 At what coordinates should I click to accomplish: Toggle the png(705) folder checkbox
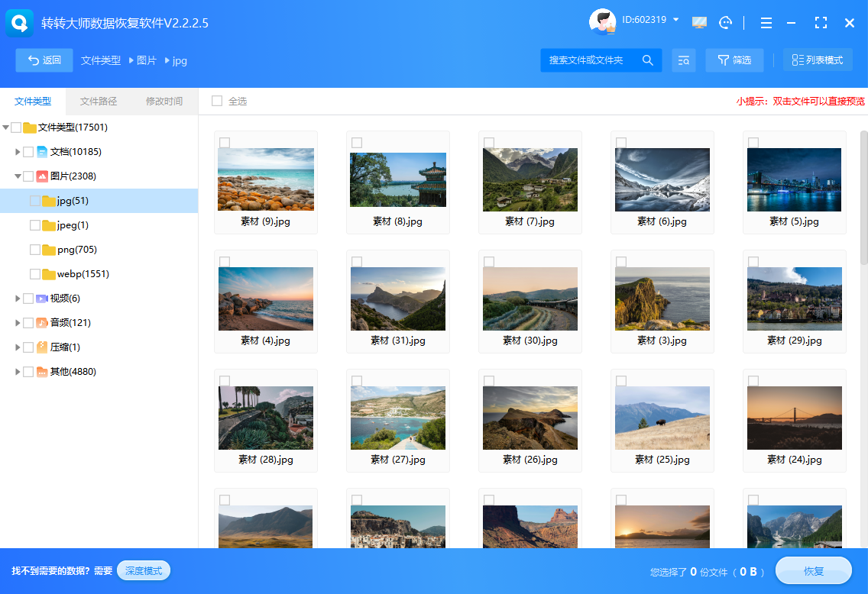35,250
